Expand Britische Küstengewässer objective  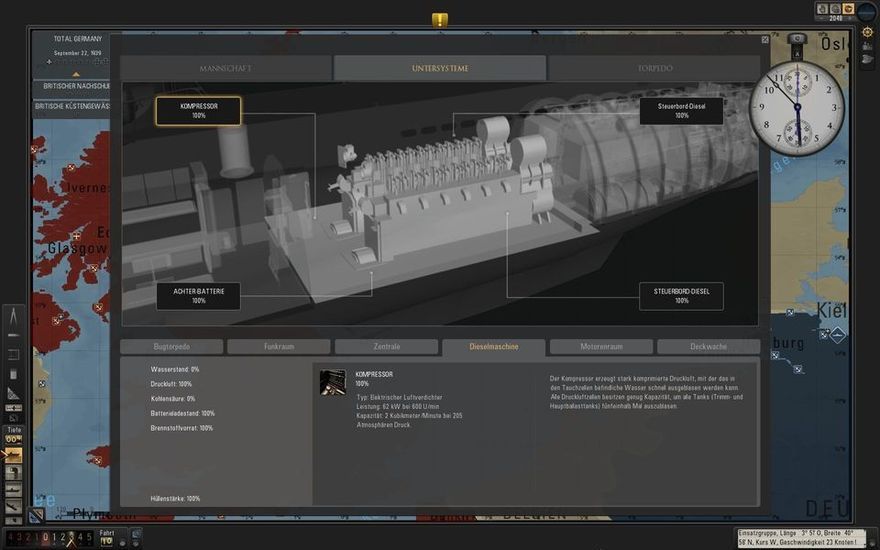pyautogui.click(x=70, y=105)
